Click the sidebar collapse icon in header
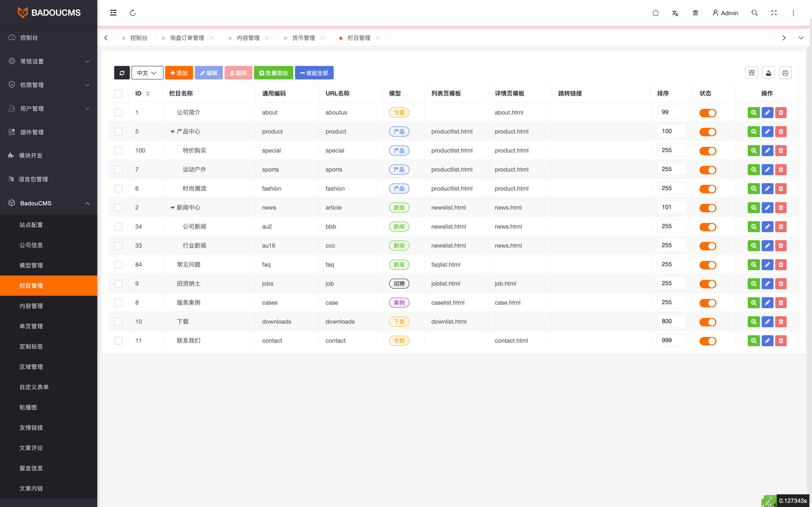This screenshot has height=507, width=812. pos(113,13)
